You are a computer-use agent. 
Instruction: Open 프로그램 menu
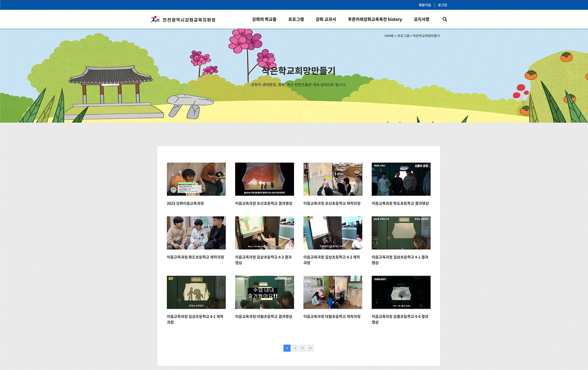(x=296, y=19)
